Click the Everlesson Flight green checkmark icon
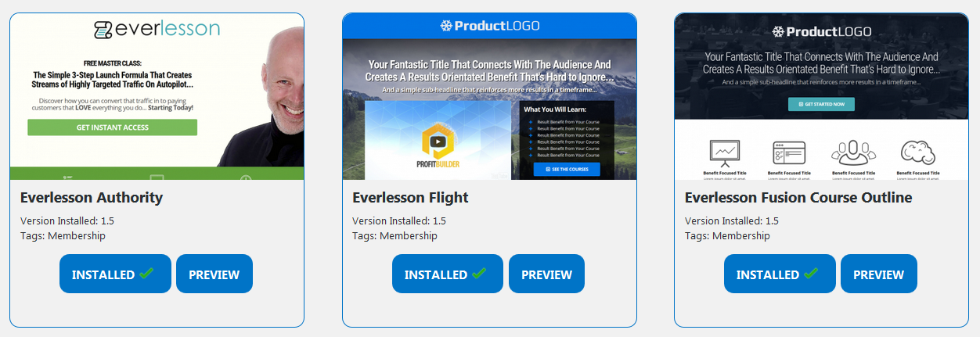The image size is (980, 337). click(479, 274)
